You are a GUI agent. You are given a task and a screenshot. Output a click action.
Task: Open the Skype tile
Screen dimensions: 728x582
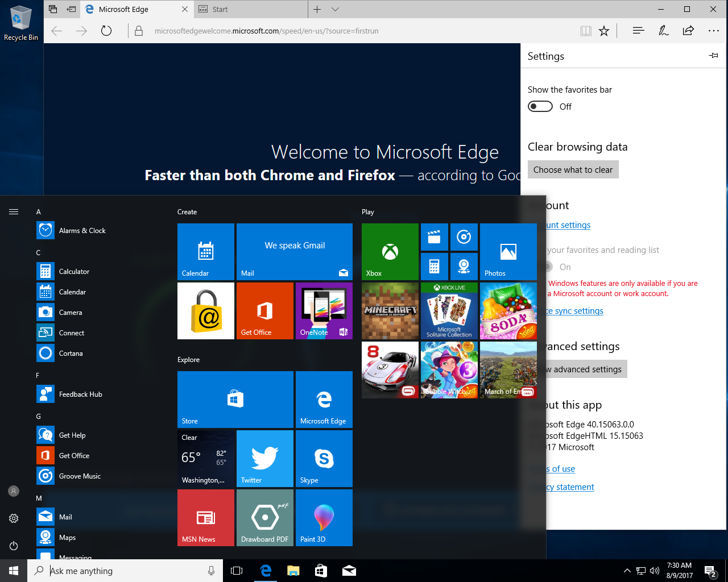click(324, 459)
